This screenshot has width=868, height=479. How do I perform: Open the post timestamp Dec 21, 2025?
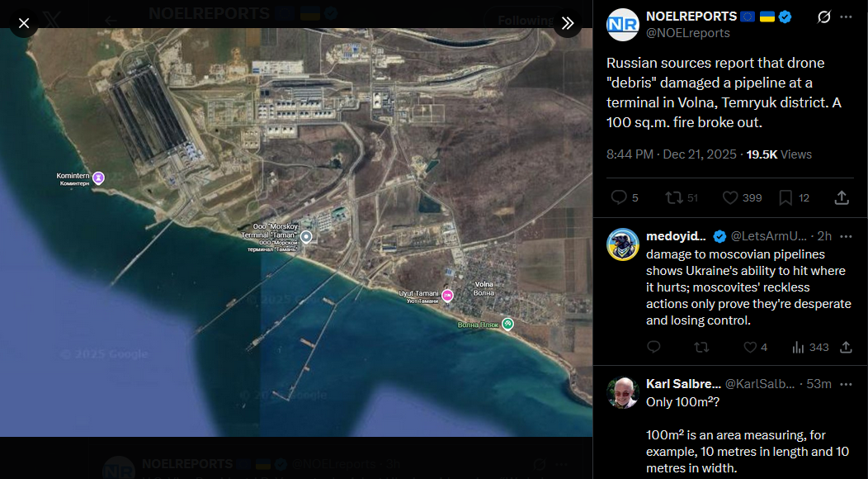[672, 154]
